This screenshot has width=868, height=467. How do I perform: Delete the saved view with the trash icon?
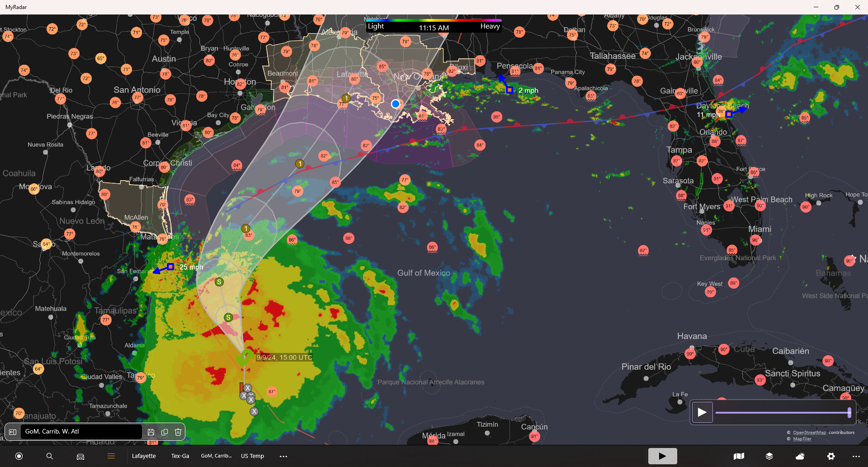178,432
